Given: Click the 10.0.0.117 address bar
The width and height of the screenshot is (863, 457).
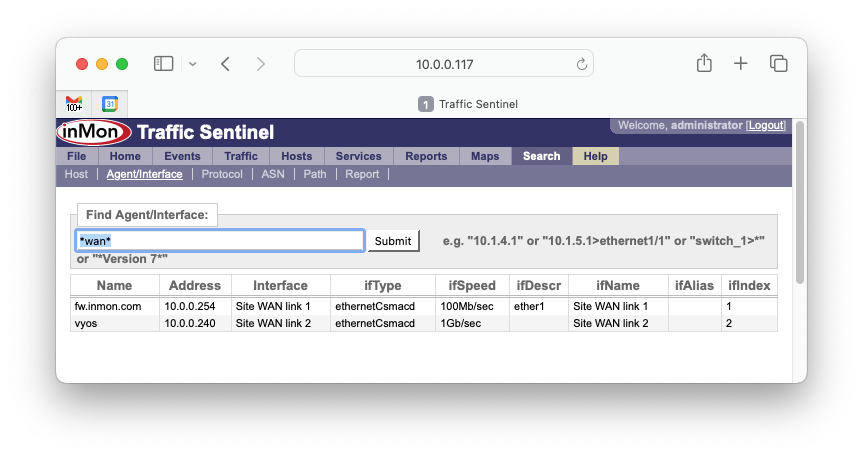Looking at the screenshot, I should coord(444,64).
